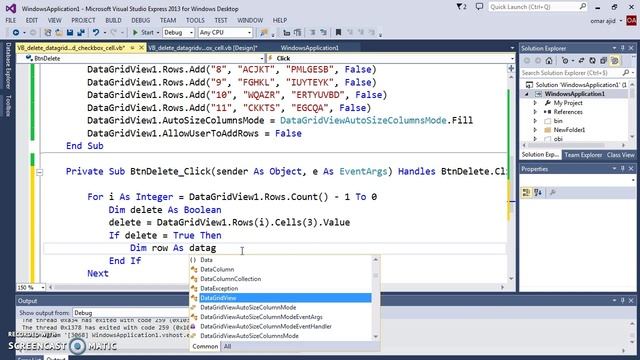Image resolution: width=640 pixels, height=360 pixels.
Task: Switch to the Class View tab
Action: coord(620,155)
